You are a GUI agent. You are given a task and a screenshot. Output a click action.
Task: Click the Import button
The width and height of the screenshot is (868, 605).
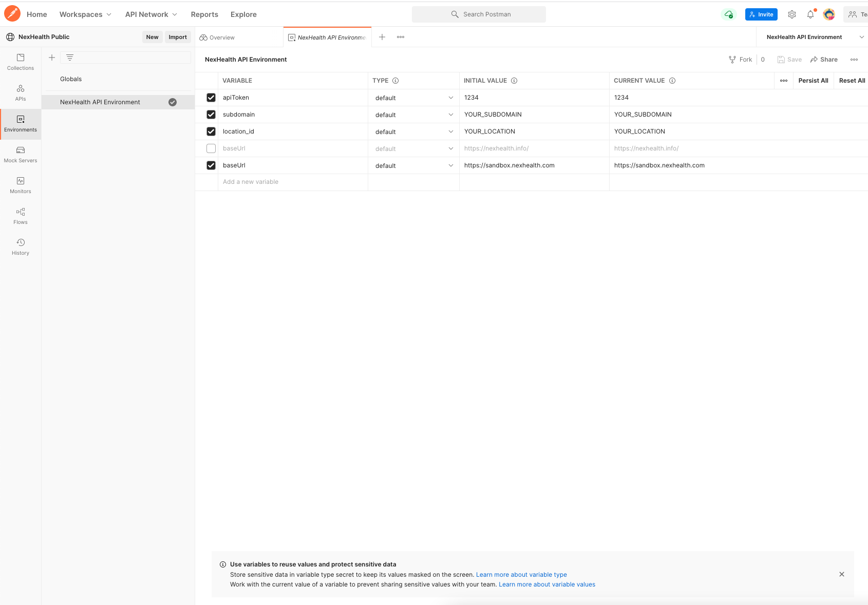(x=178, y=37)
